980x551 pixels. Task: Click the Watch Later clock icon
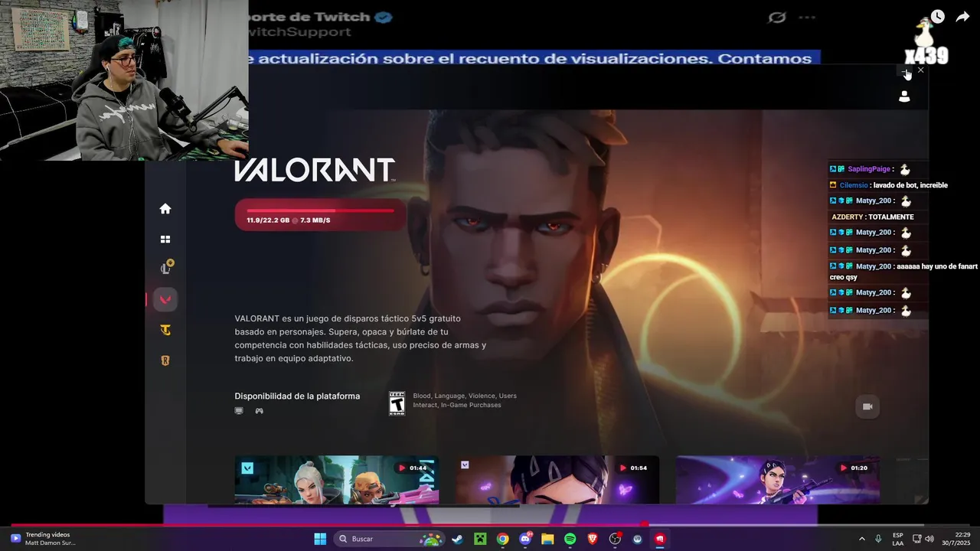coord(938,17)
